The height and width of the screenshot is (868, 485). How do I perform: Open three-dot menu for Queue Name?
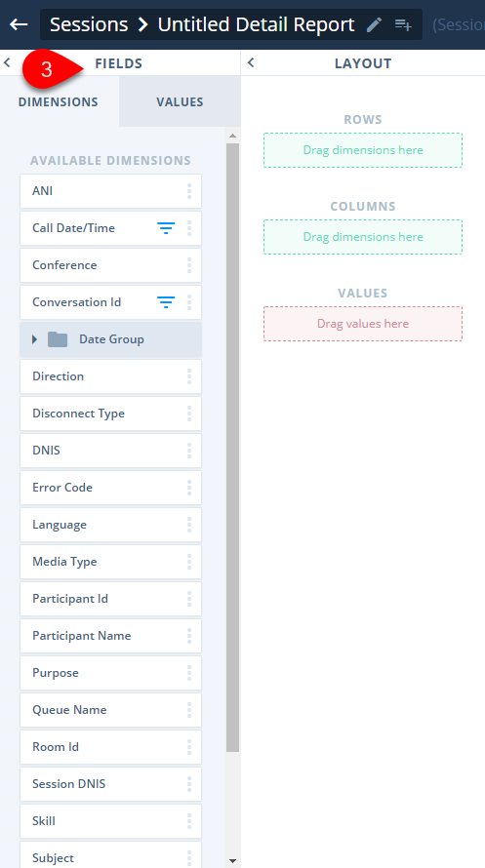[x=189, y=710]
